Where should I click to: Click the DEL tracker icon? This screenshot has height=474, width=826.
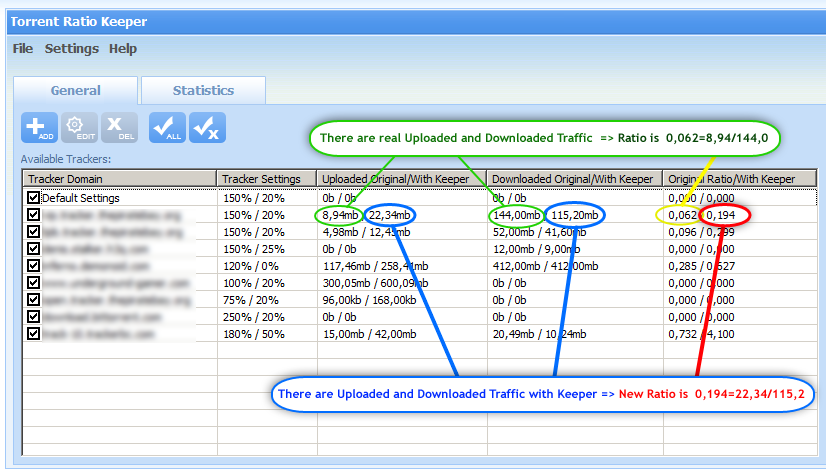pyautogui.click(x=120, y=127)
